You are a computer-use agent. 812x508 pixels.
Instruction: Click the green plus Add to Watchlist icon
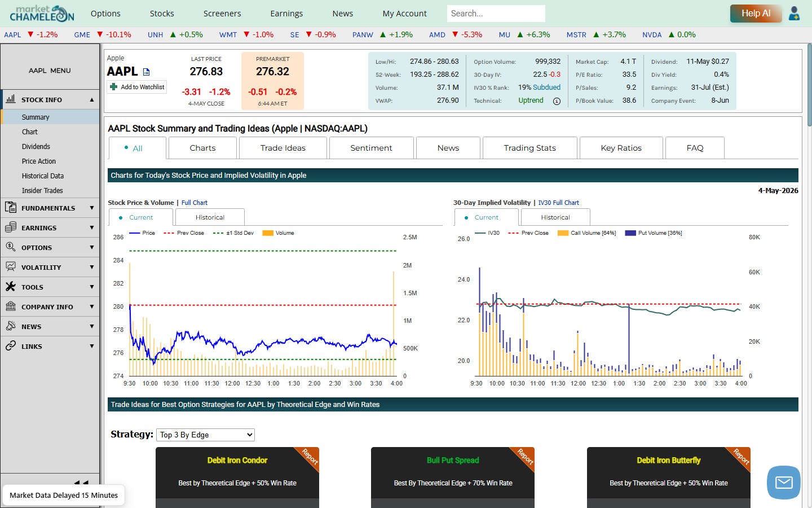[x=114, y=87]
